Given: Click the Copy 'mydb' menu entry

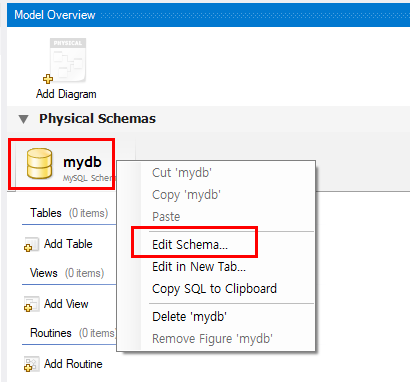Looking at the screenshot, I should click(x=186, y=195).
